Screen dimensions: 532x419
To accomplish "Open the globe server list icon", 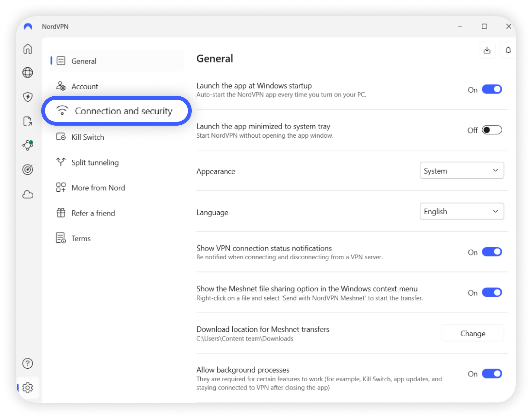I will coord(28,73).
